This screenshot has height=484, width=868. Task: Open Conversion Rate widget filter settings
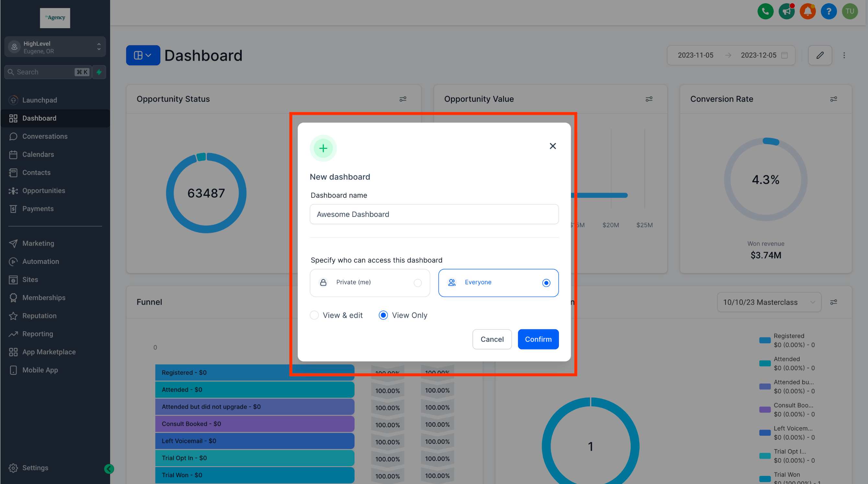coord(833,99)
